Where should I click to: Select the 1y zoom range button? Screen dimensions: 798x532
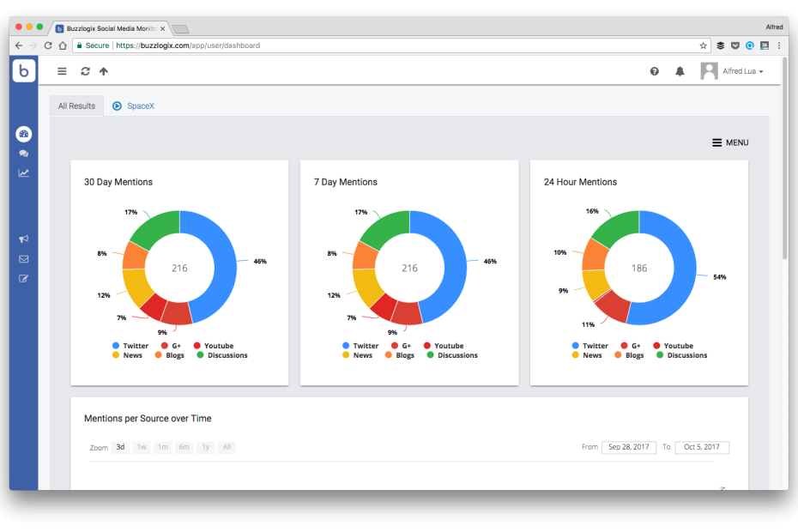pos(206,447)
